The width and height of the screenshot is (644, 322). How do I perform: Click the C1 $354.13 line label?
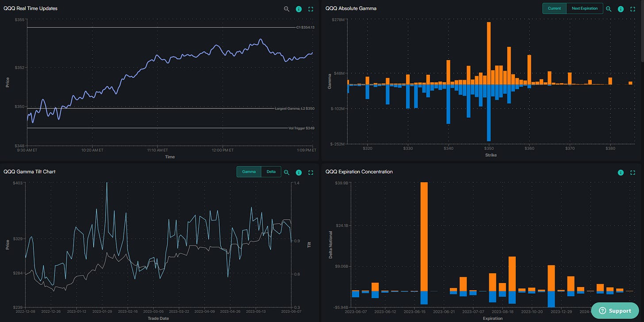(x=305, y=27)
